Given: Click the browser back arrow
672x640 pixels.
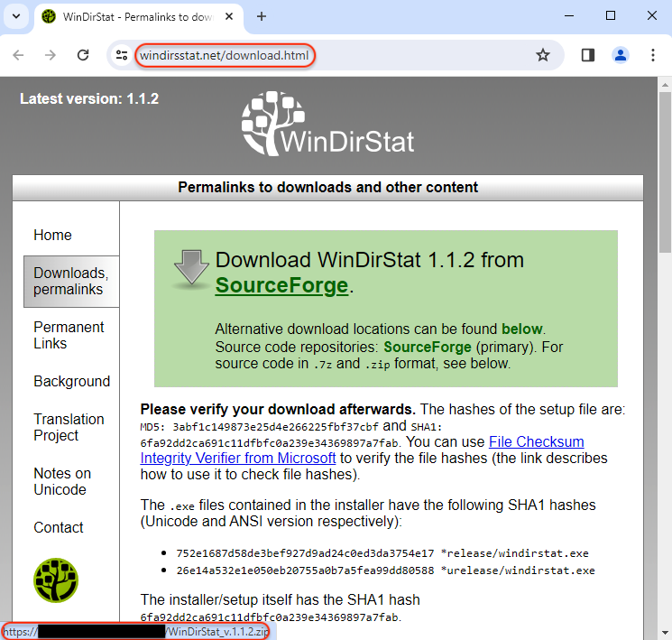Looking at the screenshot, I should coord(18,55).
